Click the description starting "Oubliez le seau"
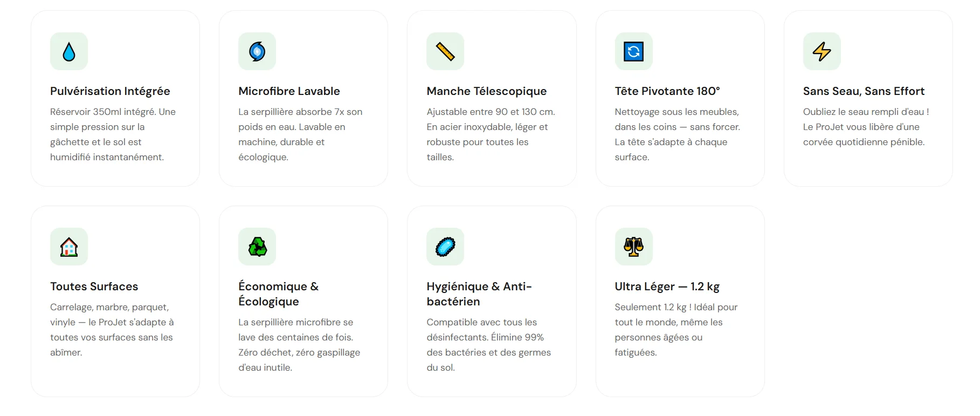The image size is (980, 416). click(866, 127)
